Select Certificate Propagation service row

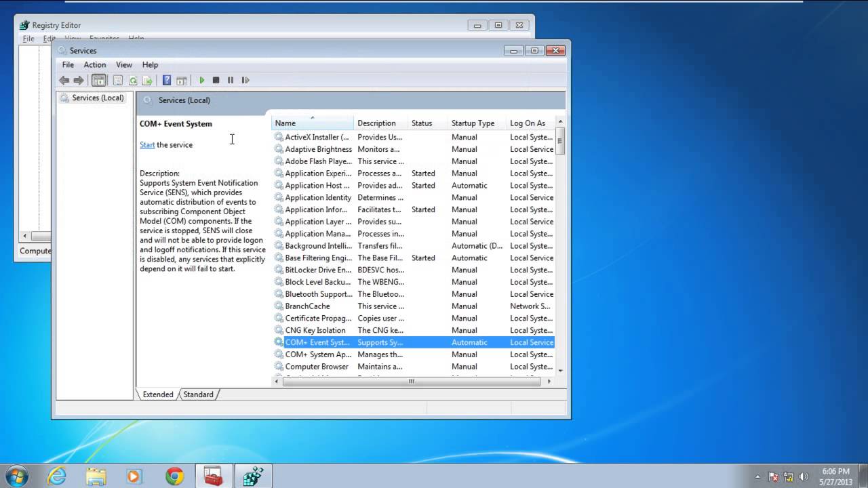(x=414, y=319)
